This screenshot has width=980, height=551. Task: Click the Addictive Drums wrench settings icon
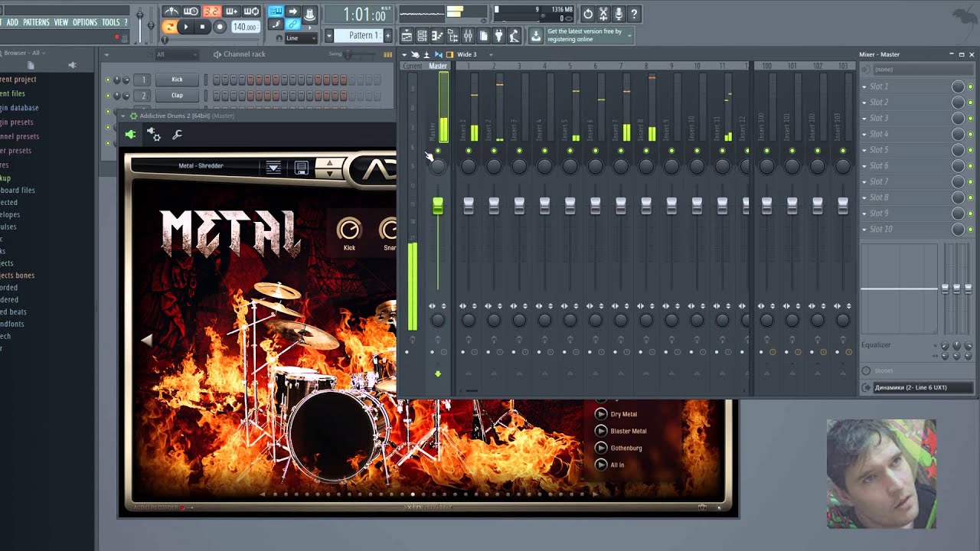[177, 135]
